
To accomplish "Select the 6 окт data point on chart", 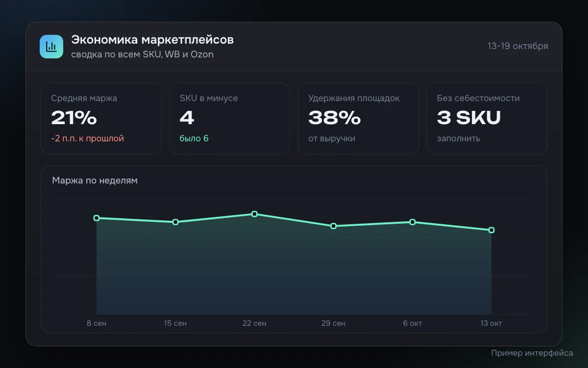I will (413, 222).
